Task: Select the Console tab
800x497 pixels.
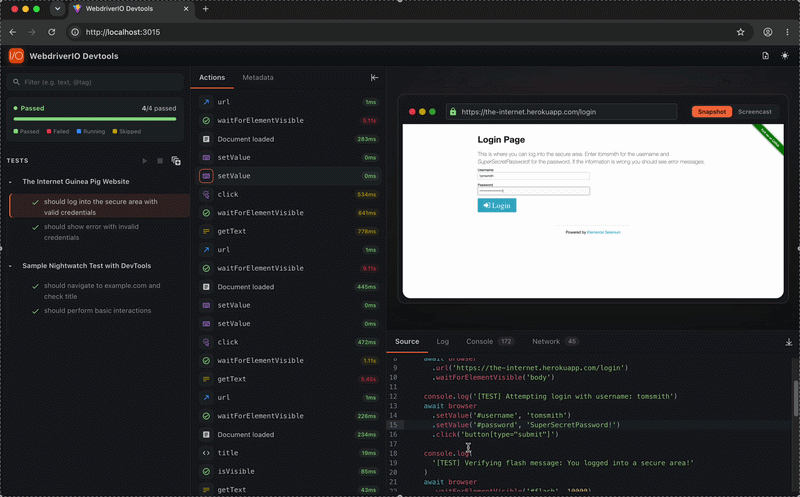Action: tap(489, 341)
